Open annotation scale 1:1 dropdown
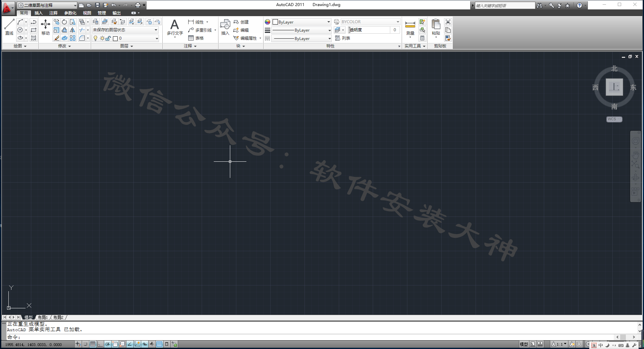This screenshot has height=349, width=644. (x=559, y=344)
